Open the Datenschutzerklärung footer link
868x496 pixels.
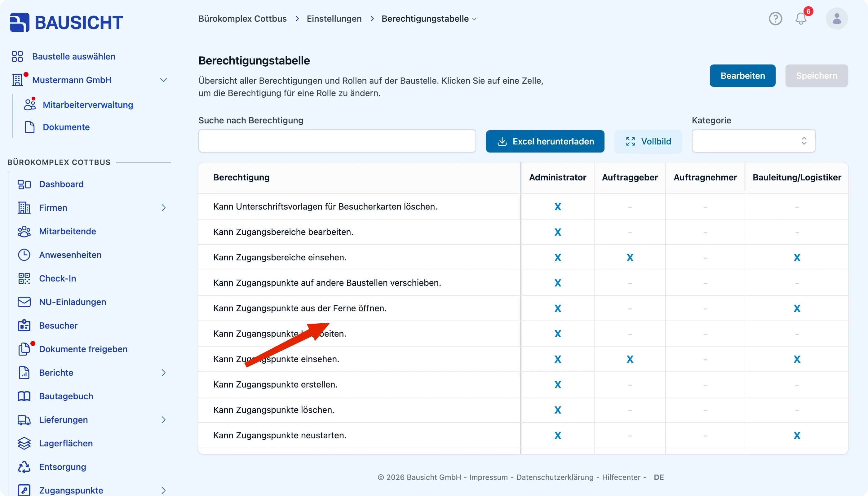click(555, 477)
